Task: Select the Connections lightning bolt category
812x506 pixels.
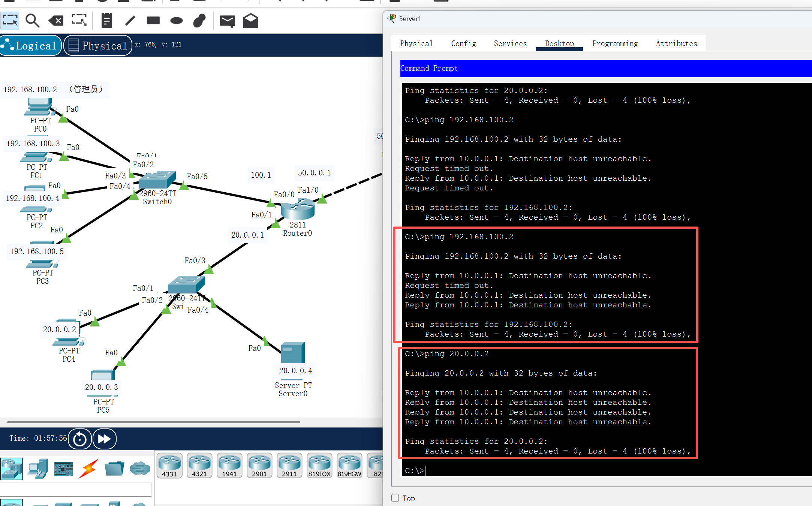Action: click(x=89, y=468)
